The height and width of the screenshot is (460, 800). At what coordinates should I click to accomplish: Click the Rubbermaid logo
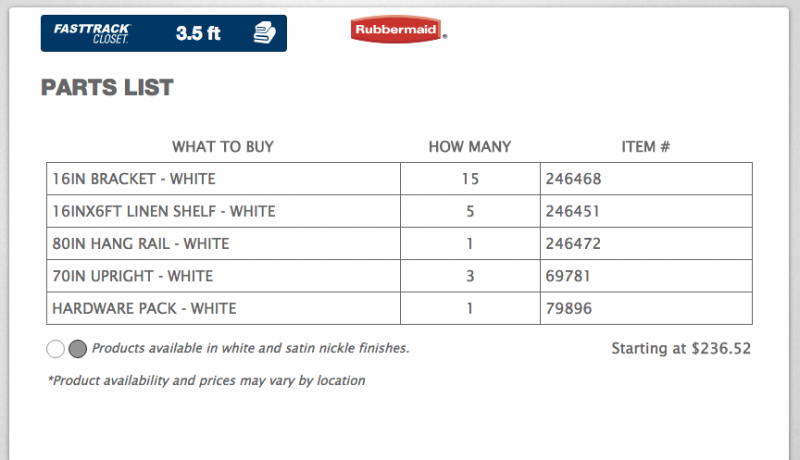398,29
